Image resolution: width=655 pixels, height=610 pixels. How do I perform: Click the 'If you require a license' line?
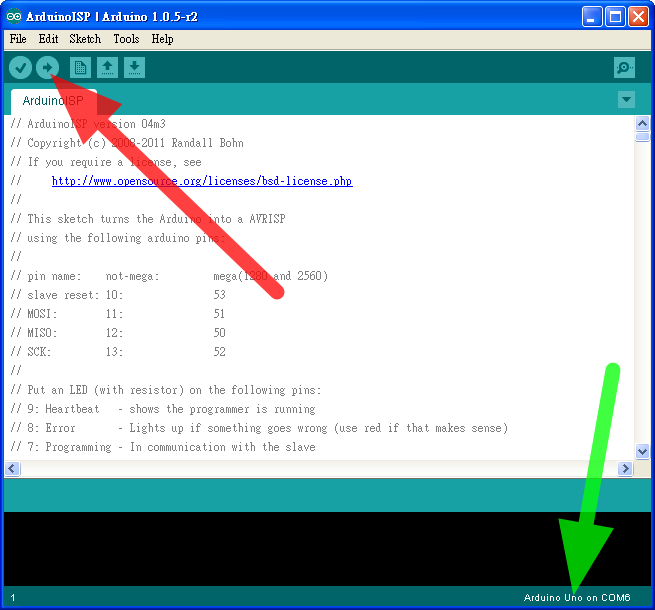coord(106,162)
